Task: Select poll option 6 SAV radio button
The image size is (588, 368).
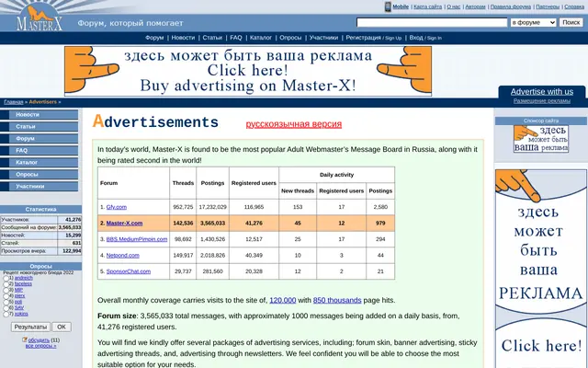Action: (x=6, y=308)
